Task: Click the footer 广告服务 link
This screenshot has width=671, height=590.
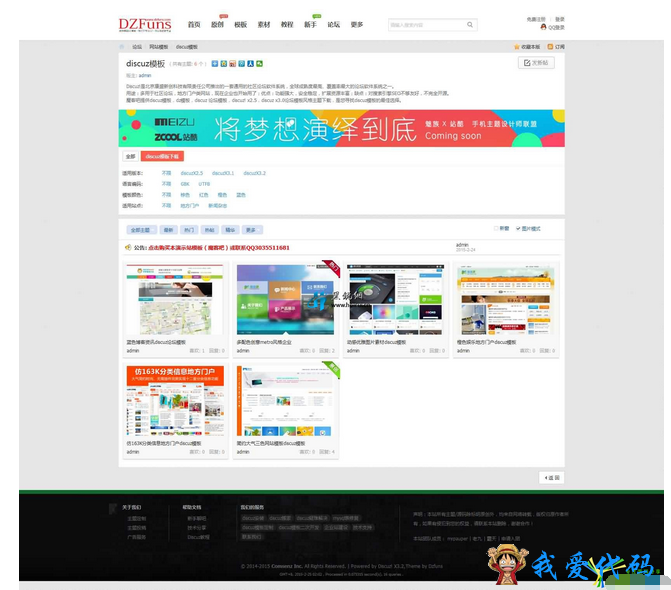Action: (x=137, y=537)
